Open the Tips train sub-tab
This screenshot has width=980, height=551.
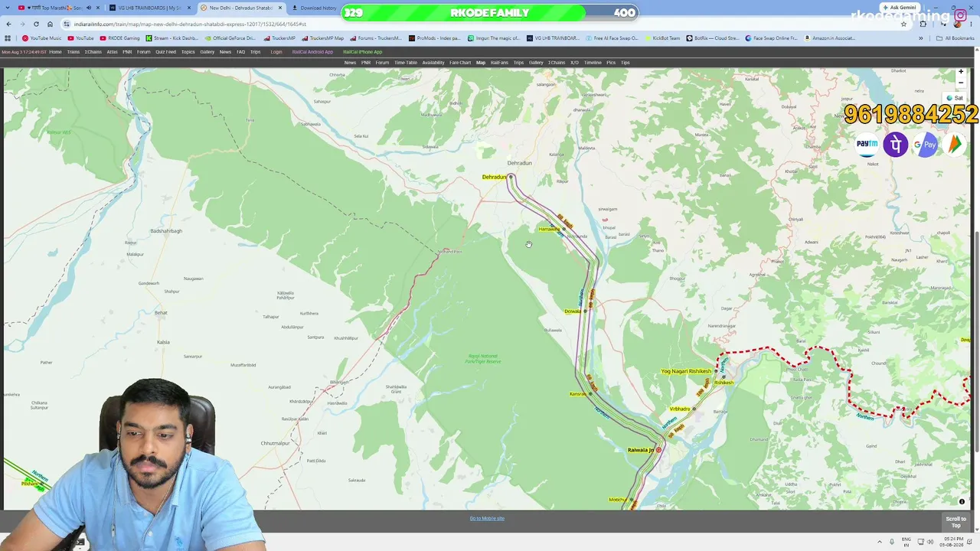point(626,63)
